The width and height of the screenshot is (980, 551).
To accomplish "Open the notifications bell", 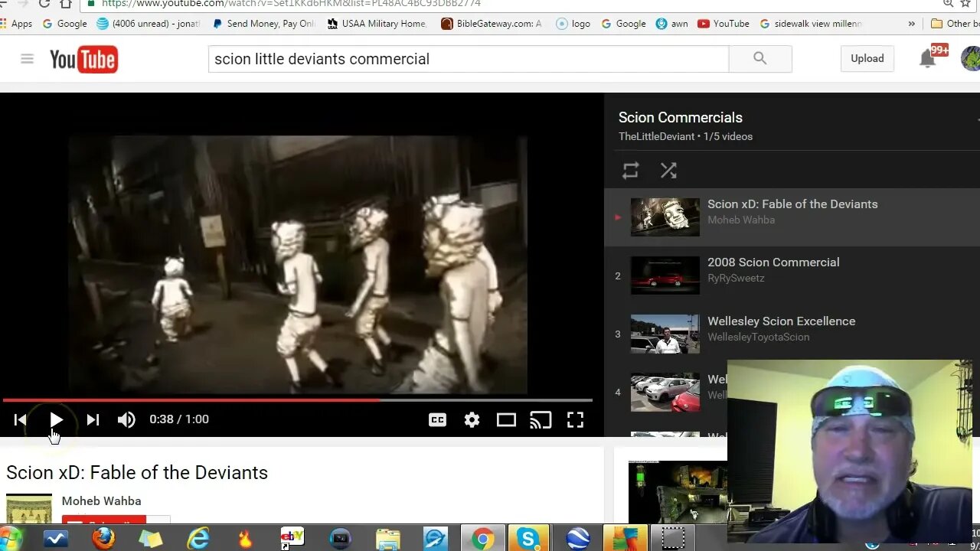I will coord(927,59).
